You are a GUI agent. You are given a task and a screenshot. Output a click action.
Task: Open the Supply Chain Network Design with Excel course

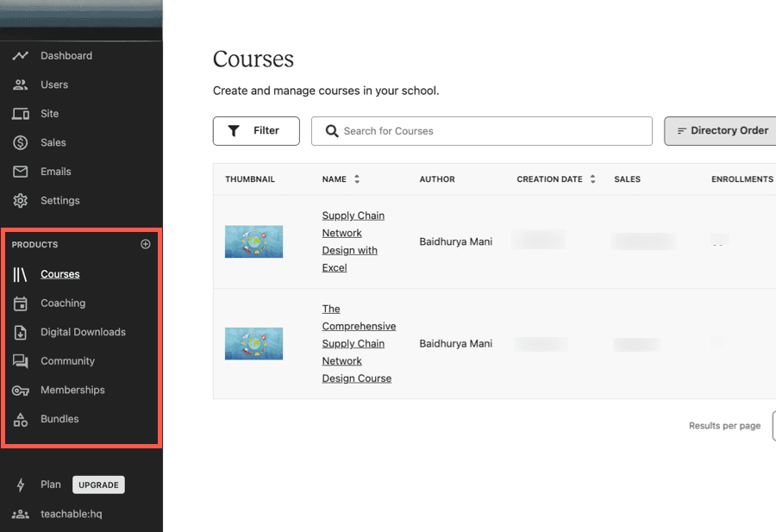click(x=353, y=241)
